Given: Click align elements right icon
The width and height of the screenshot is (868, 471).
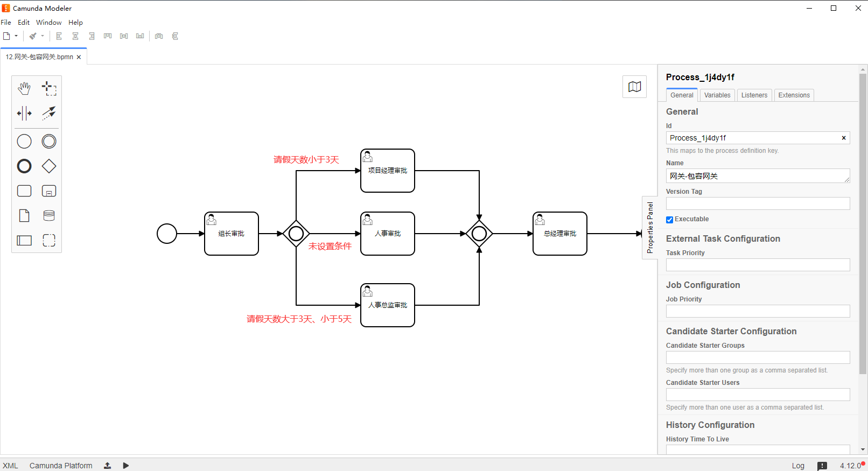Looking at the screenshot, I should pos(92,36).
